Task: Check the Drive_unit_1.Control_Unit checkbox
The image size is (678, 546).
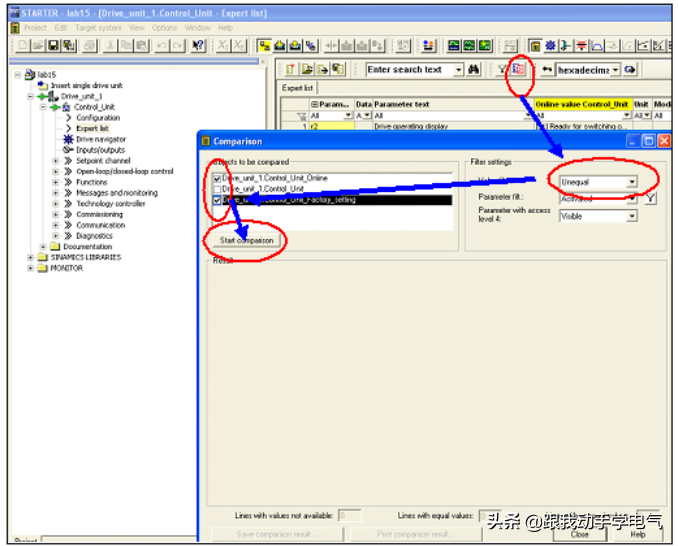Action: click(216, 189)
